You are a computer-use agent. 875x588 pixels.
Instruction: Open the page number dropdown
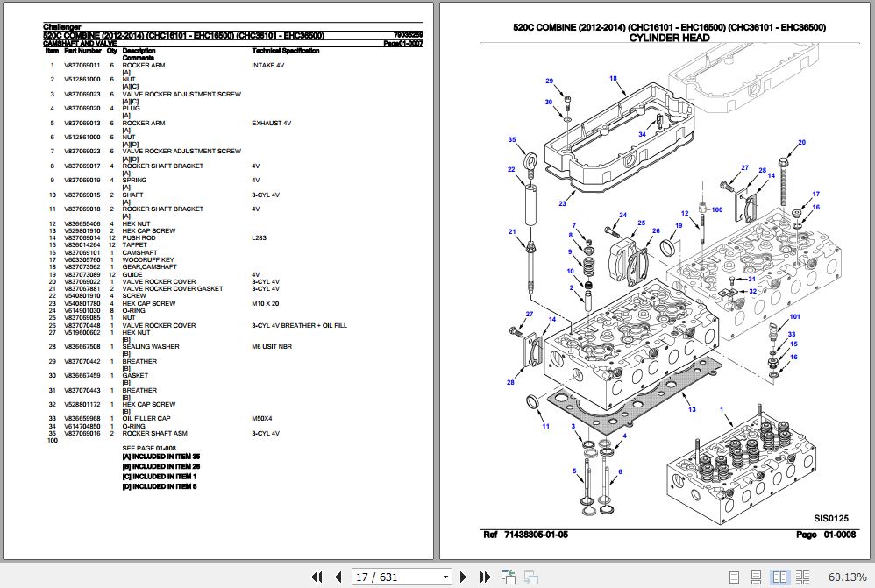click(x=445, y=577)
